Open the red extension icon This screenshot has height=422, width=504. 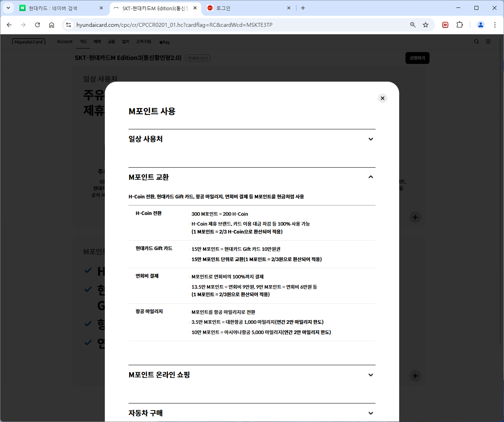445,25
